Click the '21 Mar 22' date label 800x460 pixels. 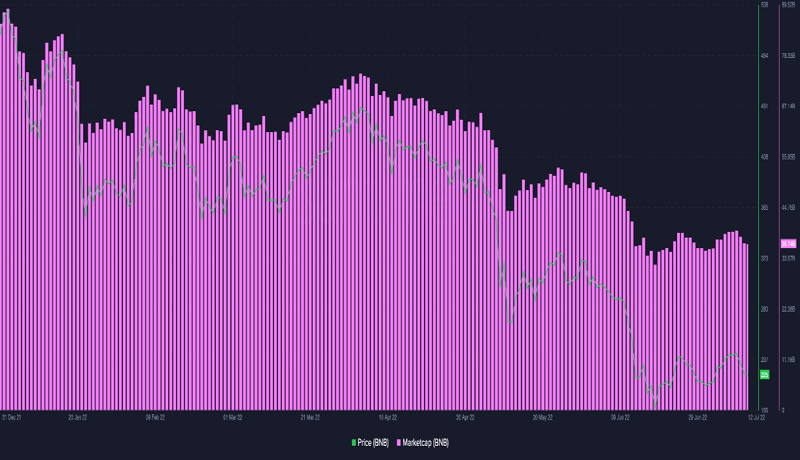(x=310, y=417)
